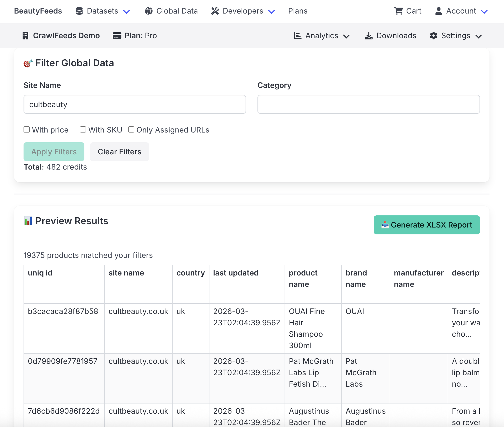Click the building icon beside CrawlFeeds Demo
This screenshot has width=504, height=427.
[x=26, y=36]
